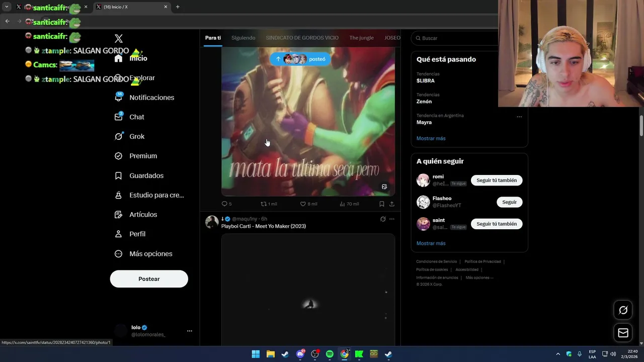Image resolution: width=644 pixels, height=362 pixels.
Task: Open Política de cookies link
Action: [x=432, y=269]
